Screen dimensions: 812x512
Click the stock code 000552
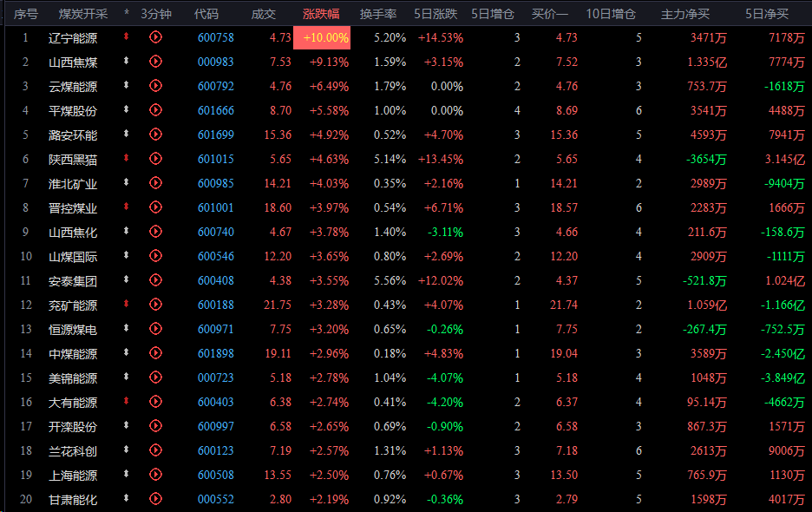216,499
